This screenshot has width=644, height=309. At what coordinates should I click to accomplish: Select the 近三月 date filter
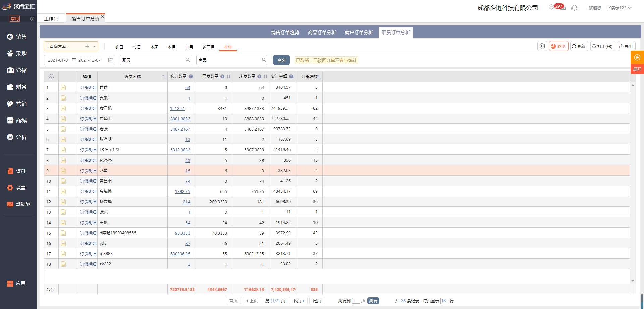[x=208, y=47]
